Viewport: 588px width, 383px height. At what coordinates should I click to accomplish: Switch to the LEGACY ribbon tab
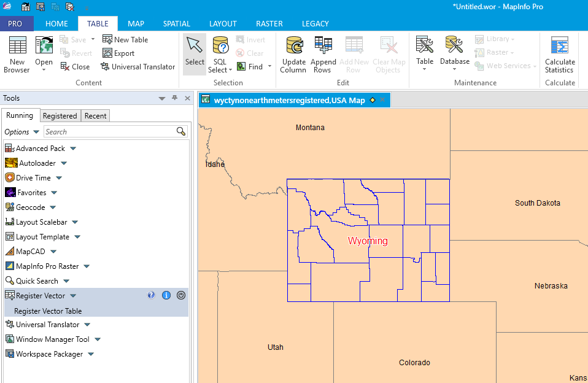pyautogui.click(x=315, y=24)
